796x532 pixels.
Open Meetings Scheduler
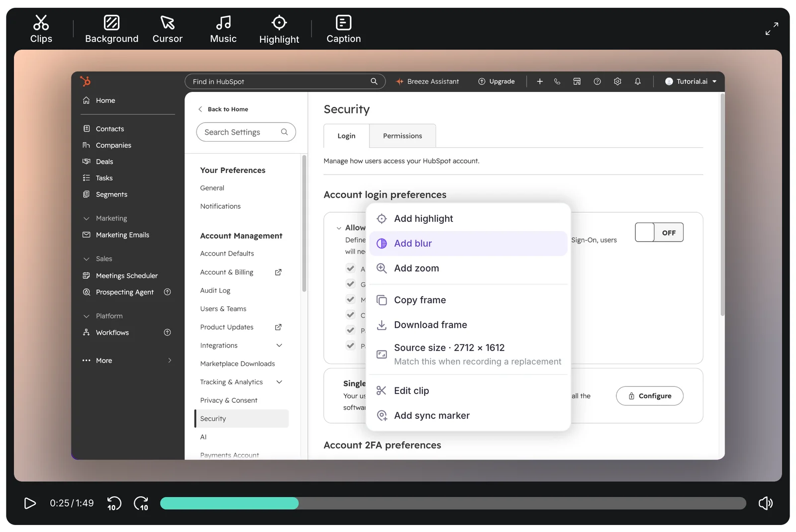120,275
